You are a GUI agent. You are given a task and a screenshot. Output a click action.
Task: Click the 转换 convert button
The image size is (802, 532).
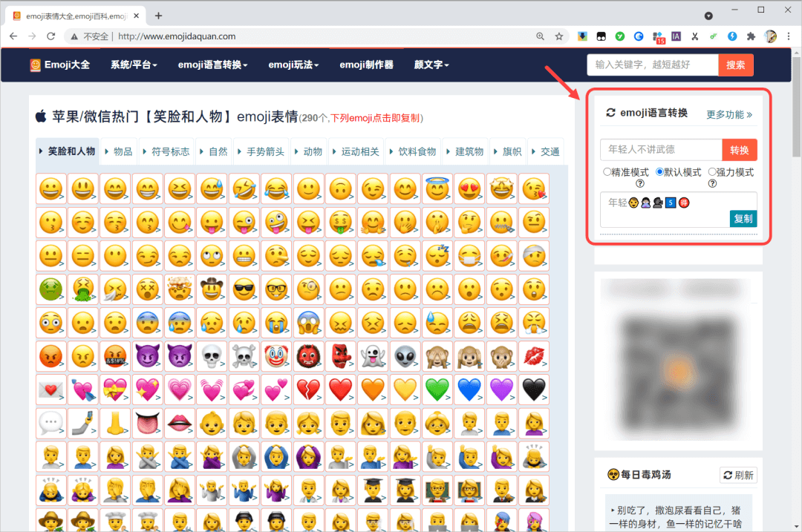point(739,150)
